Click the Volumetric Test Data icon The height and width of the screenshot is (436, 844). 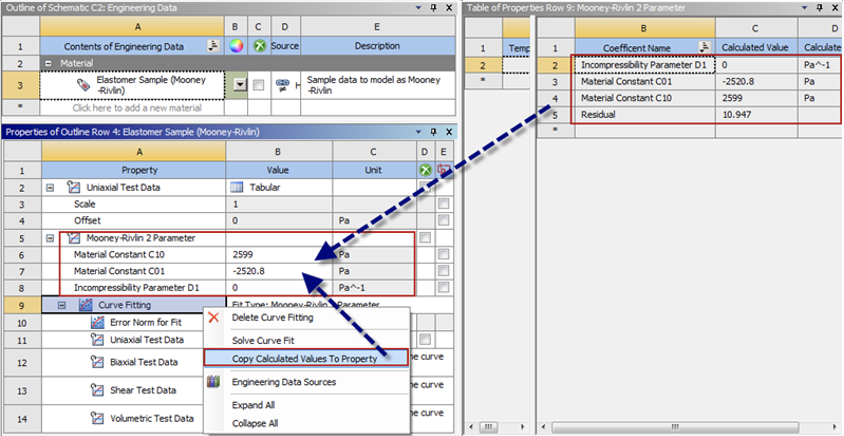pos(97,418)
